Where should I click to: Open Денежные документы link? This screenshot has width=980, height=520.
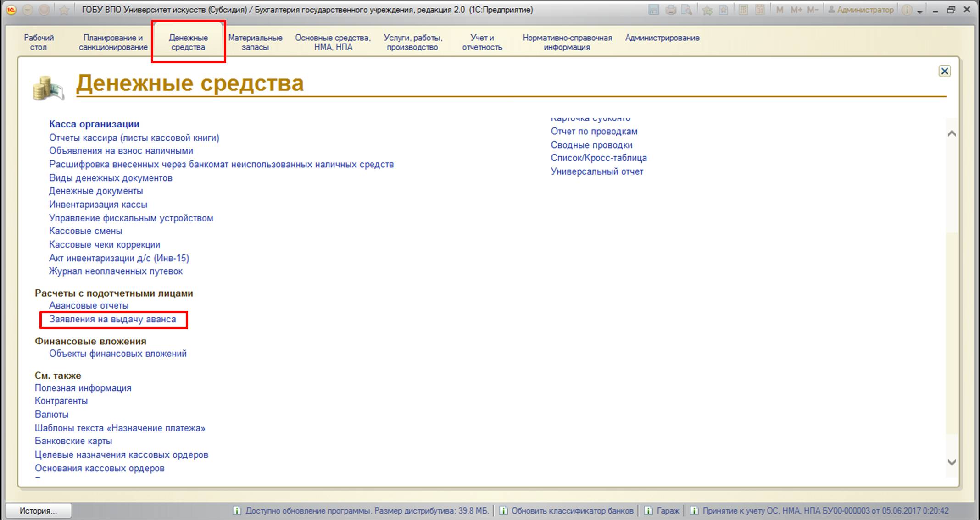click(x=96, y=191)
